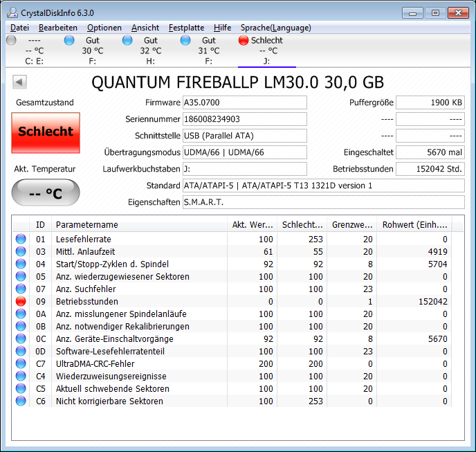476x452 pixels.
Task: Click the Eingeschaltet field 5670 mal
Action: pos(430,152)
